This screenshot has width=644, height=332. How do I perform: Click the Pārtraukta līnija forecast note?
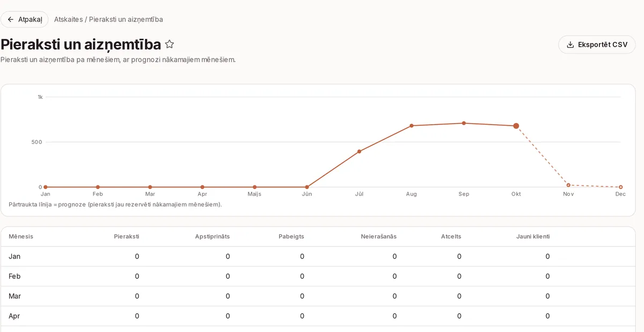115,205
